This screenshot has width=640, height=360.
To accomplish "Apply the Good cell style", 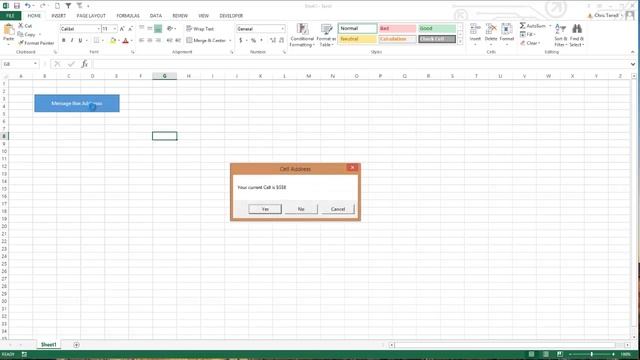I will click(x=437, y=29).
